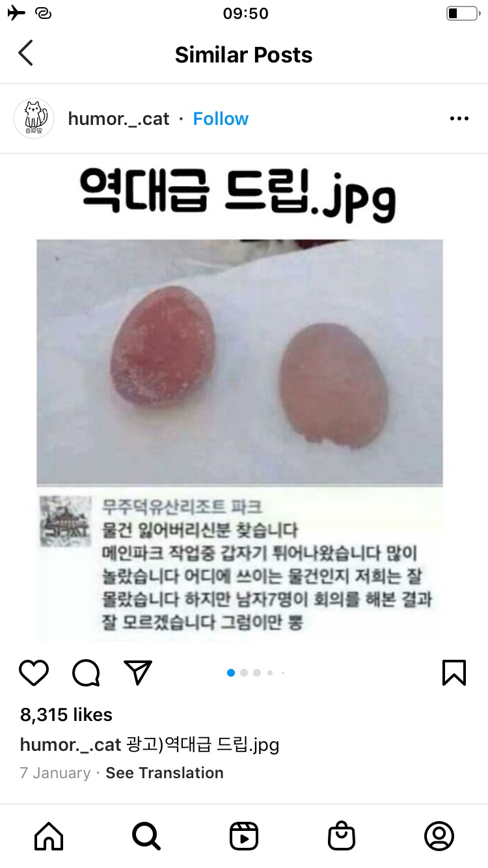The image size is (488, 868).
Task: Go to the Home tab
Action: click(x=49, y=836)
